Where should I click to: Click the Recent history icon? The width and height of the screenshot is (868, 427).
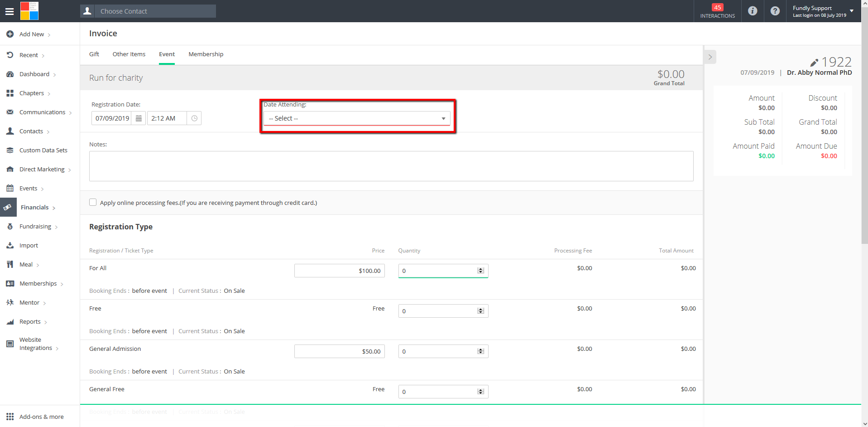10,55
